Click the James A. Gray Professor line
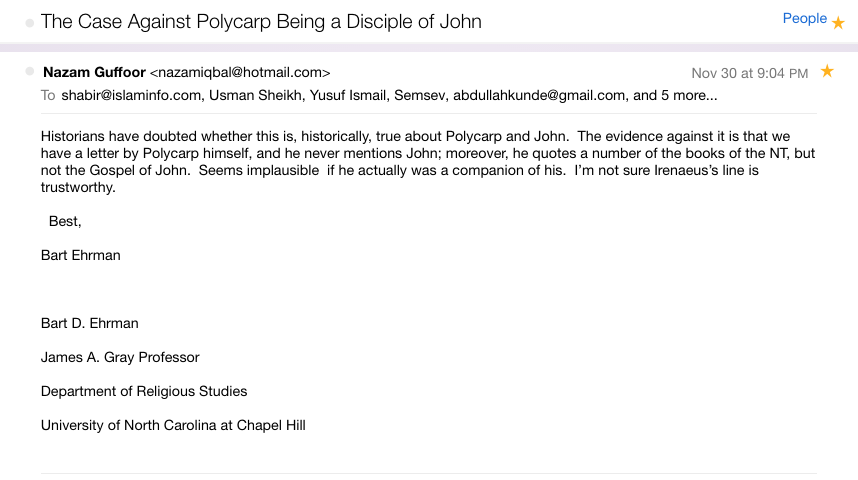Screen dimensions: 858x480 tap(120, 357)
